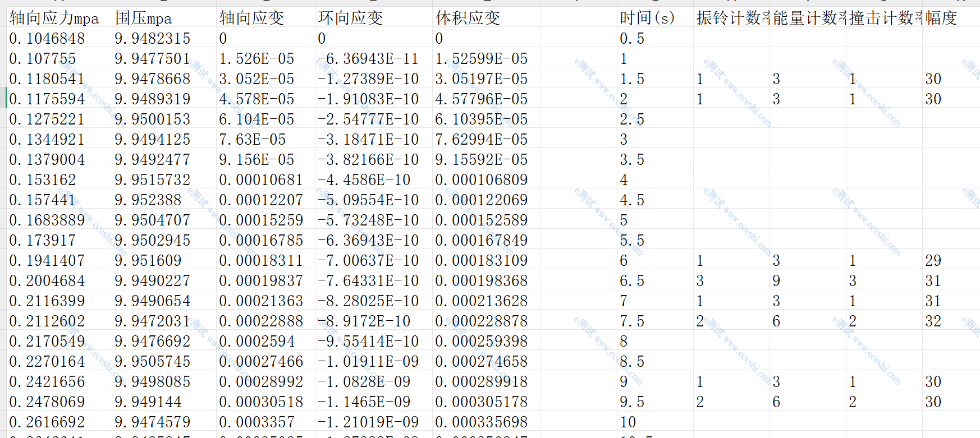Select cell 0.1275221
The height and width of the screenshot is (438, 980).
point(59,118)
